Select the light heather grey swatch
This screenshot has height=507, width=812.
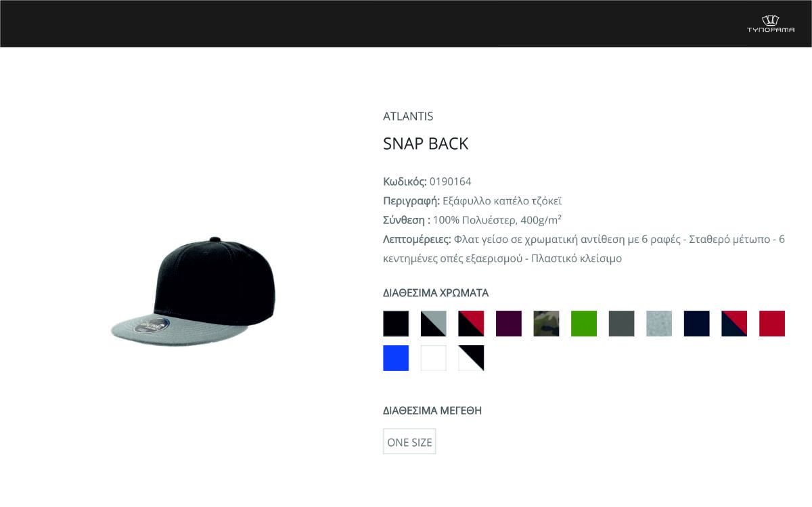[x=659, y=324]
